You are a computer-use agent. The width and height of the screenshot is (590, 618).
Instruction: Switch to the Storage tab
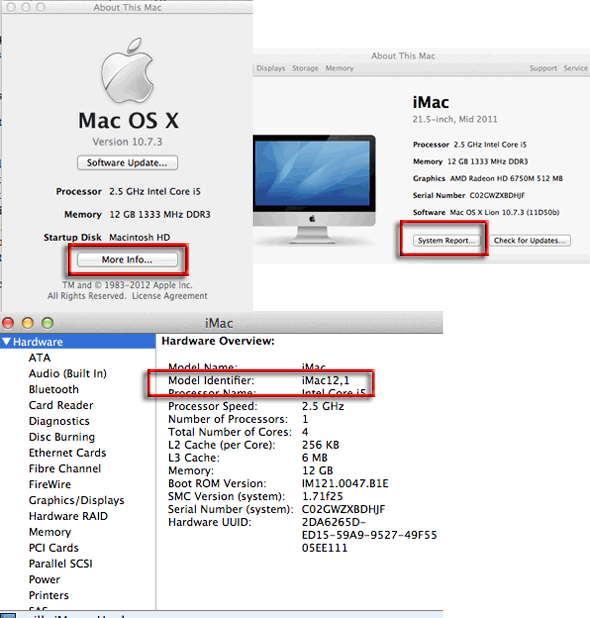[305, 68]
